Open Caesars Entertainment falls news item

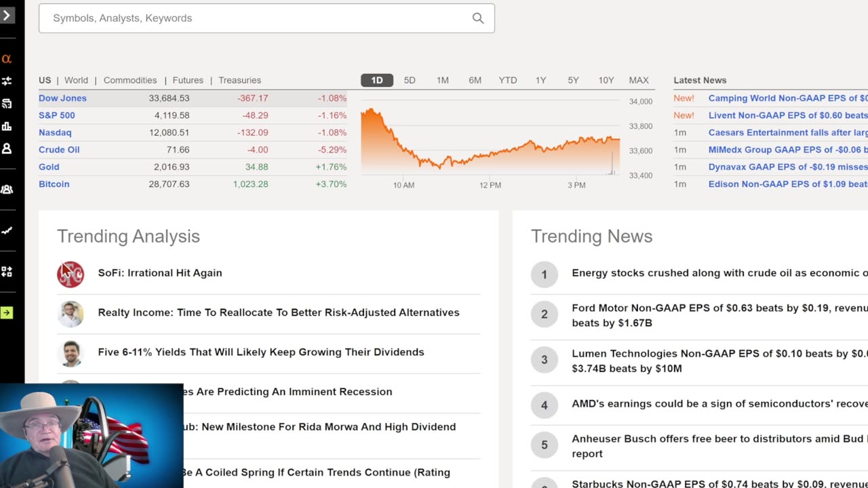point(788,133)
